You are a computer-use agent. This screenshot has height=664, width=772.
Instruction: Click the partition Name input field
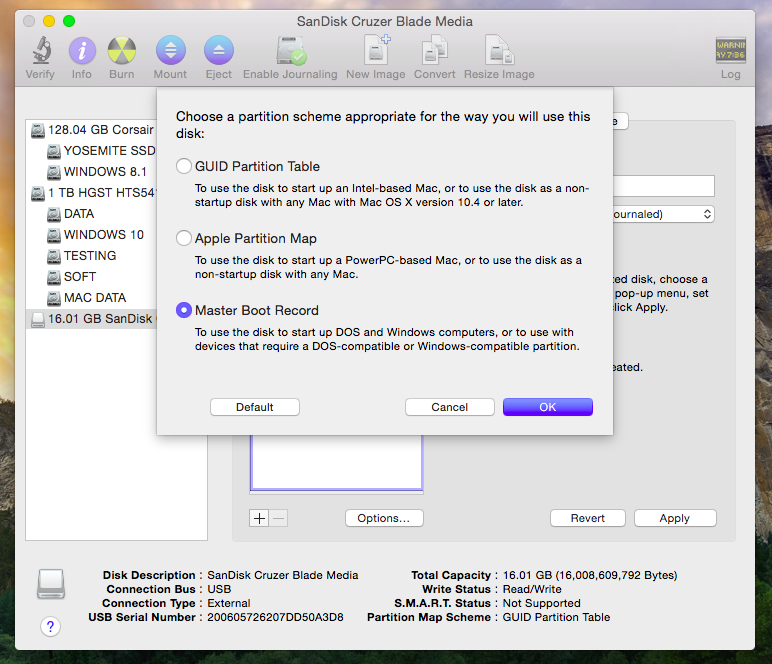tap(664, 186)
